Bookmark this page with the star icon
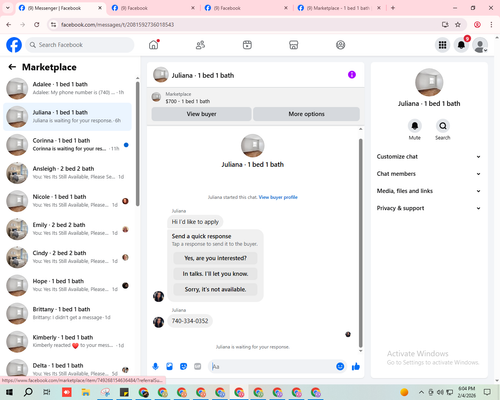 458,24
